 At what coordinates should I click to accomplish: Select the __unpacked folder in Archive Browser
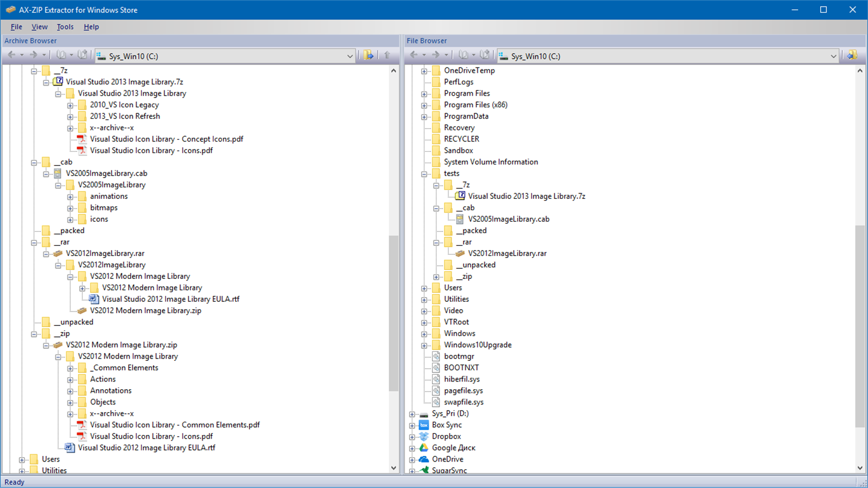[74, 322]
